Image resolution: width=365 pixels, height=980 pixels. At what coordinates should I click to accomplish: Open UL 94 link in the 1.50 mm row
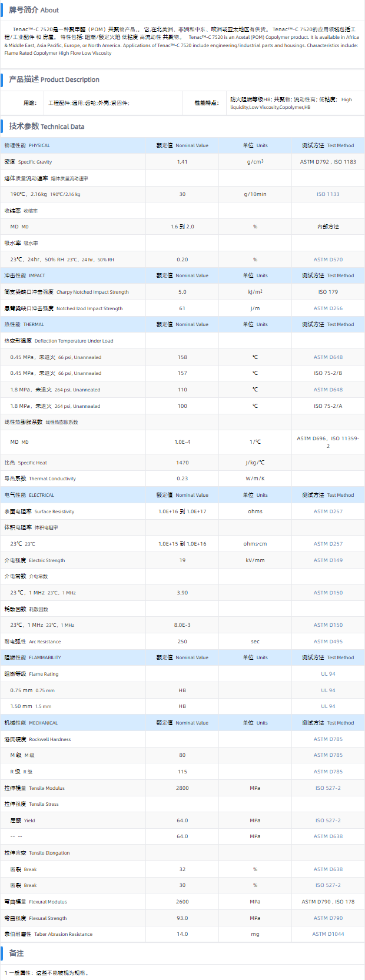click(x=328, y=706)
